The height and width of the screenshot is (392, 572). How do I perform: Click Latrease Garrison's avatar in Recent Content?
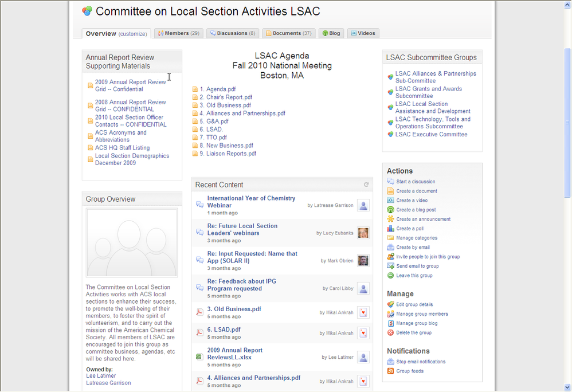[x=363, y=205]
